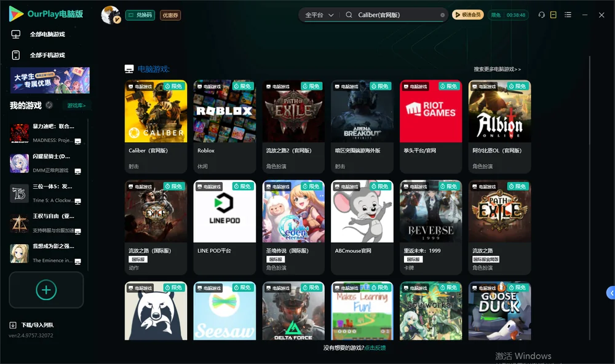Open ABCmouse官网 card
Image resolution: width=615 pixels, height=364 pixels.
pyautogui.click(x=362, y=228)
